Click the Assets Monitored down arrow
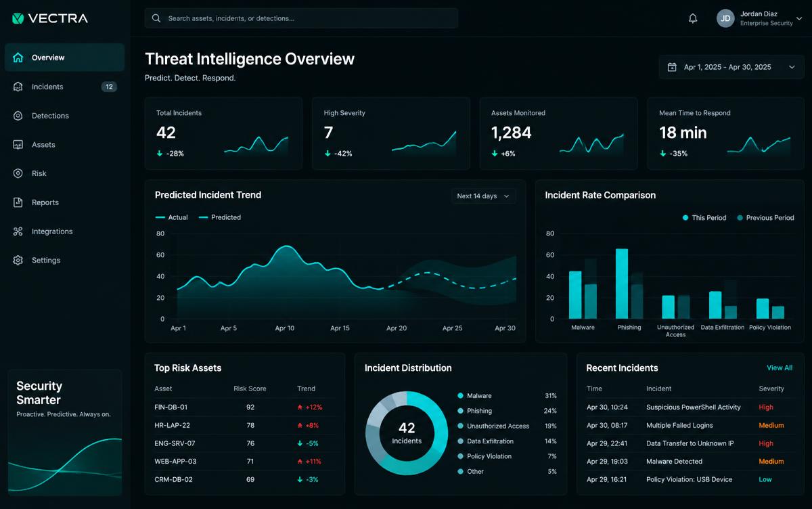812x509 pixels. [x=495, y=154]
